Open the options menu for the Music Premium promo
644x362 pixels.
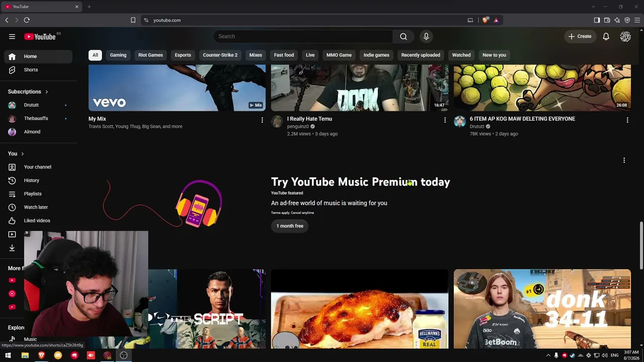pos(624,160)
